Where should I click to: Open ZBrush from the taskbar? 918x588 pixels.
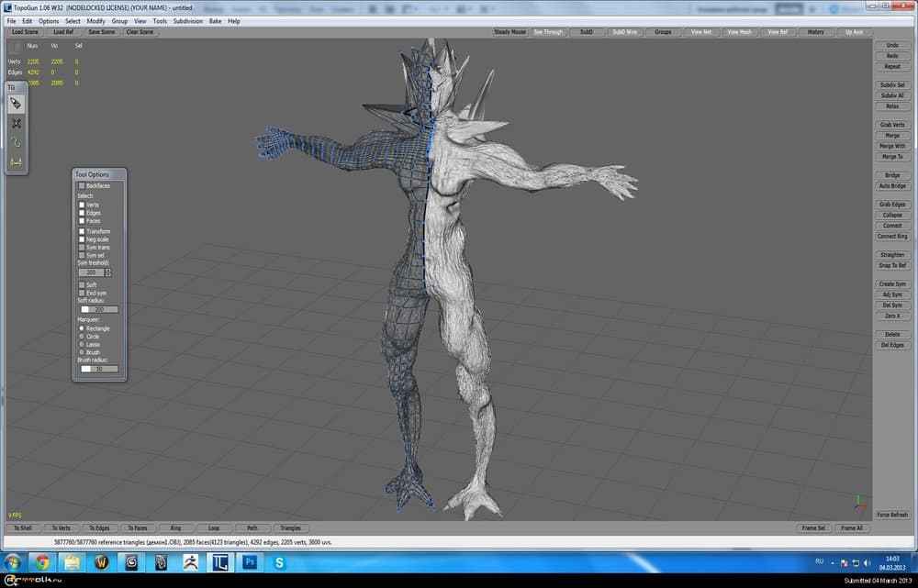pos(190,561)
